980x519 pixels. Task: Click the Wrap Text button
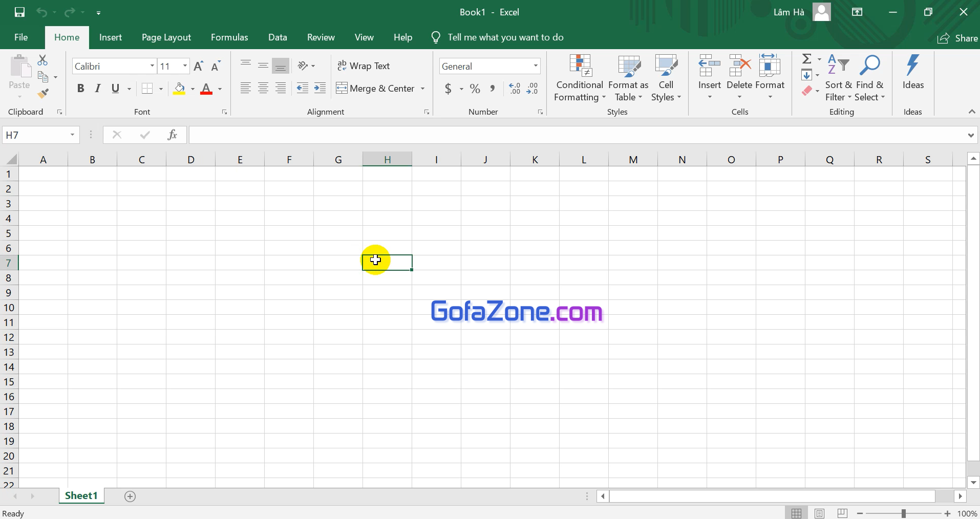364,66
